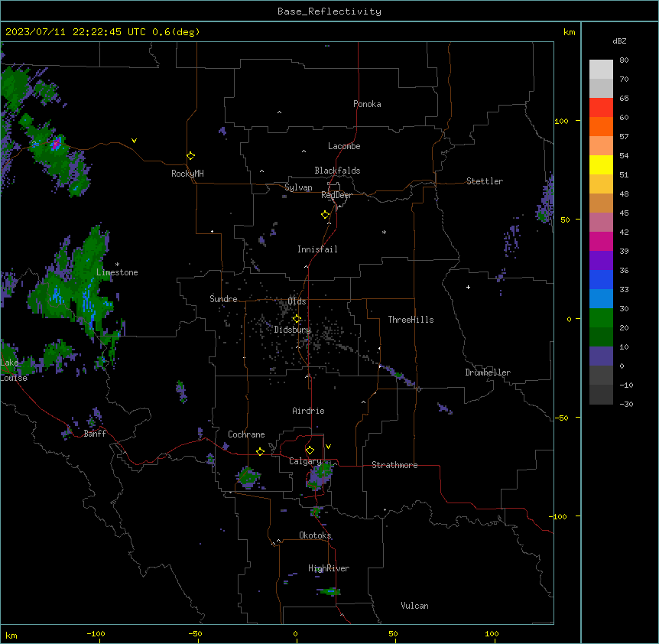Click the Strathmore label
659x644 pixels.
point(394,465)
